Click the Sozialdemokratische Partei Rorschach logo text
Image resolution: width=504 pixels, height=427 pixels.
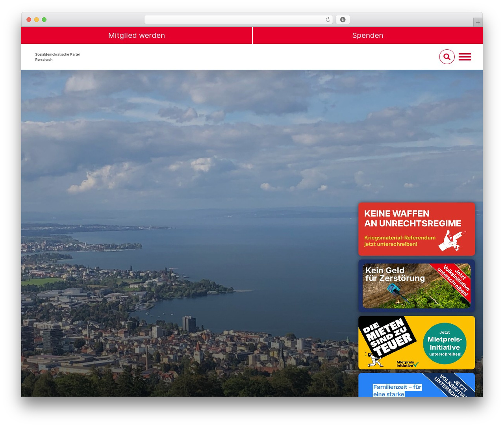click(x=57, y=57)
